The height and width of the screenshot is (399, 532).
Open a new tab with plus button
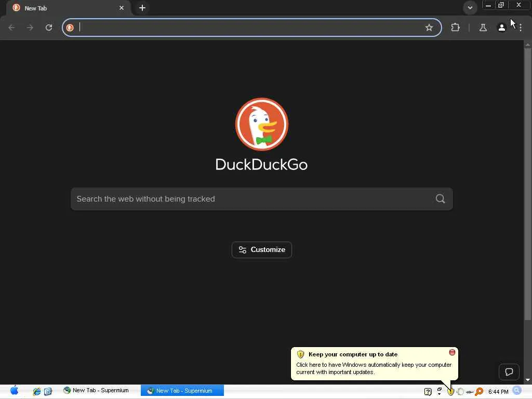coord(142,8)
